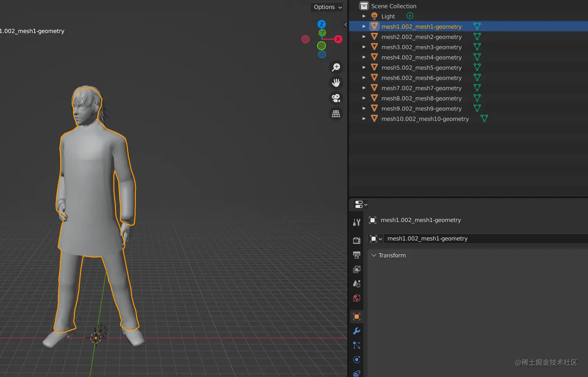Click mesh data icon of mesh1.002 row
The height and width of the screenshot is (377, 588).
(x=477, y=26)
